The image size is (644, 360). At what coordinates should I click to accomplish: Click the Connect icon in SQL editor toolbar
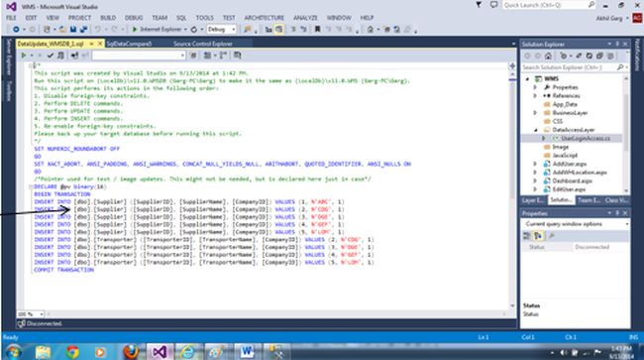coord(74,56)
